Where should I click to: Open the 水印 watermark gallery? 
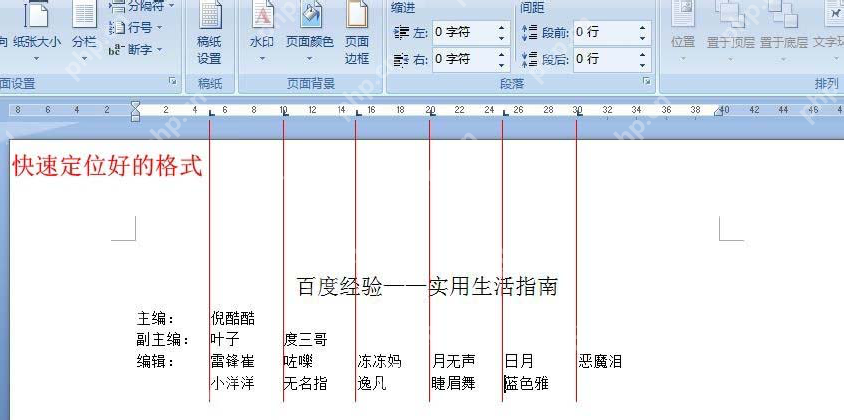(262, 32)
